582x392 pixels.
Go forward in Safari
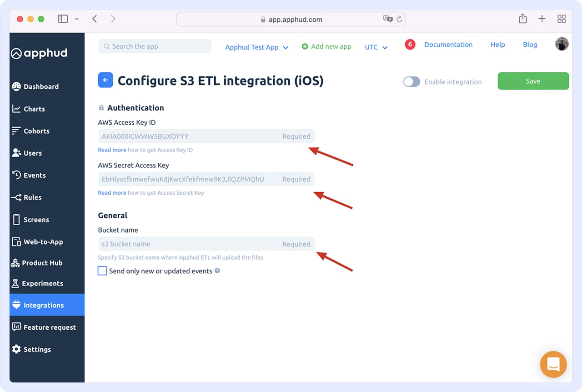113,19
